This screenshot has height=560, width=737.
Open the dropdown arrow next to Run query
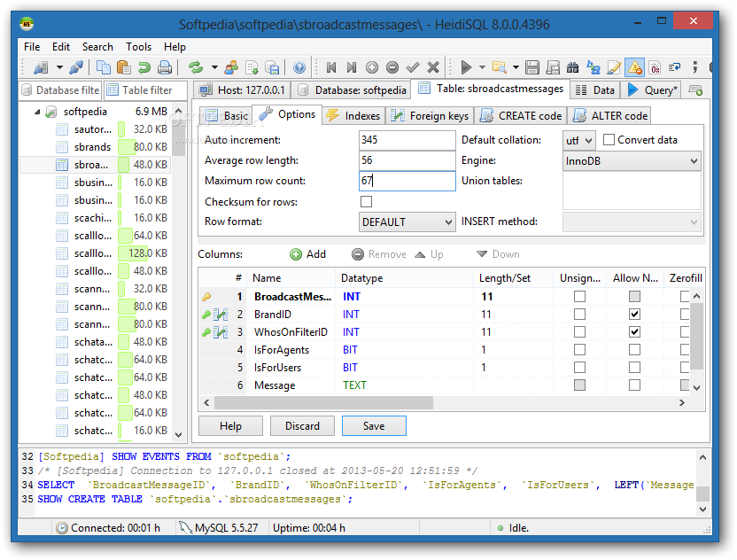(x=482, y=67)
